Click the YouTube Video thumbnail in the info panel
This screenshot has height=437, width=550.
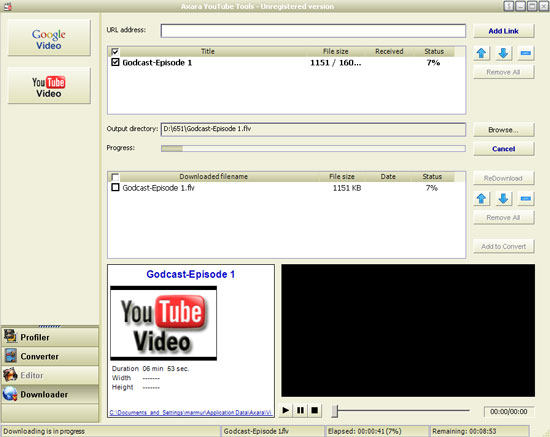[163, 323]
